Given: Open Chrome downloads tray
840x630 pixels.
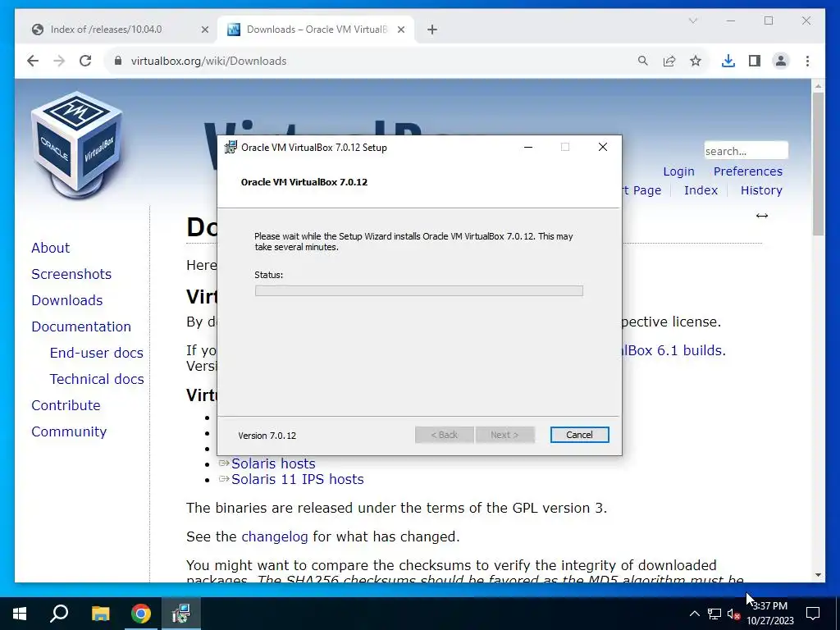Looking at the screenshot, I should click(x=728, y=61).
